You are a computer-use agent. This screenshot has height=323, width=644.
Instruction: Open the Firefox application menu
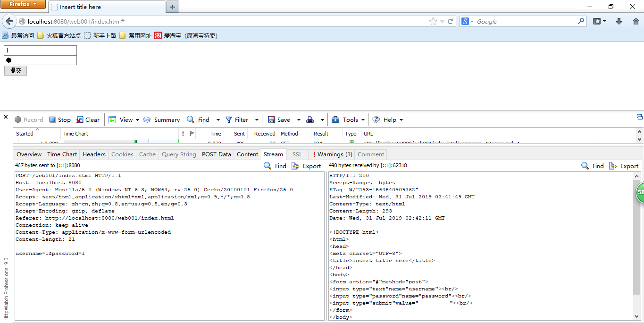[23, 4]
